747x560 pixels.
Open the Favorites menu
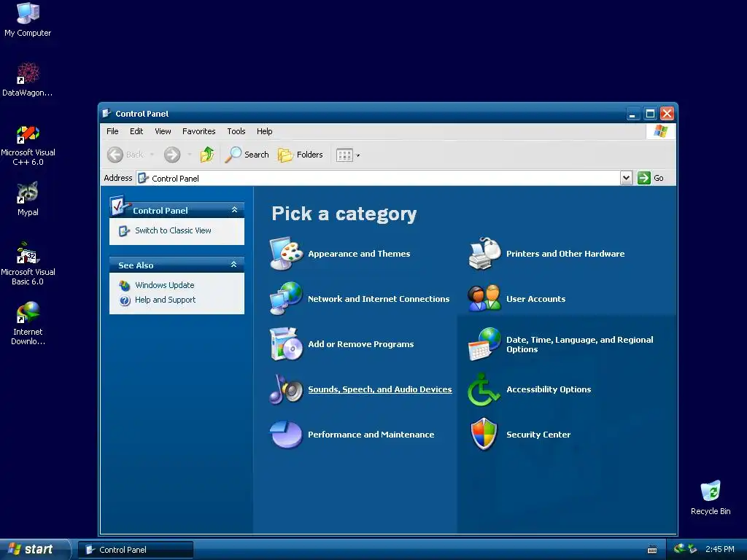[198, 131]
